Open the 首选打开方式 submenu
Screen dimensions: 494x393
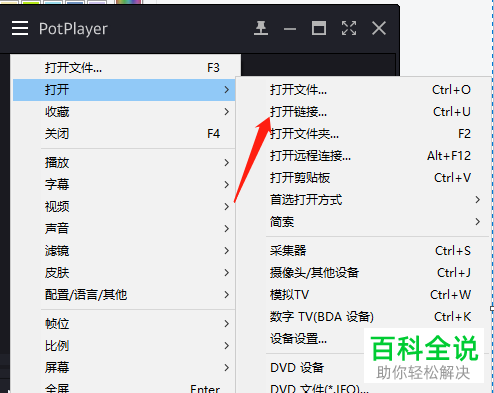point(363,200)
